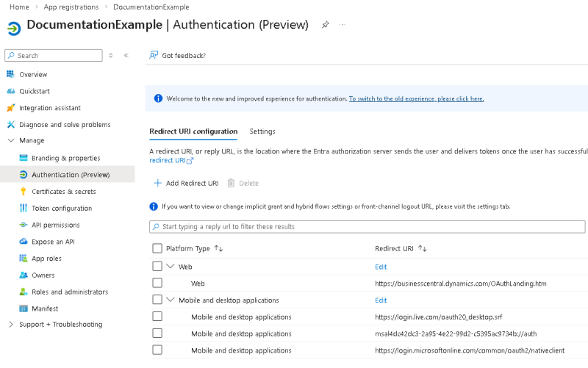
Task: Click the pin icon next to page title
Action: (x=326, y=25)
